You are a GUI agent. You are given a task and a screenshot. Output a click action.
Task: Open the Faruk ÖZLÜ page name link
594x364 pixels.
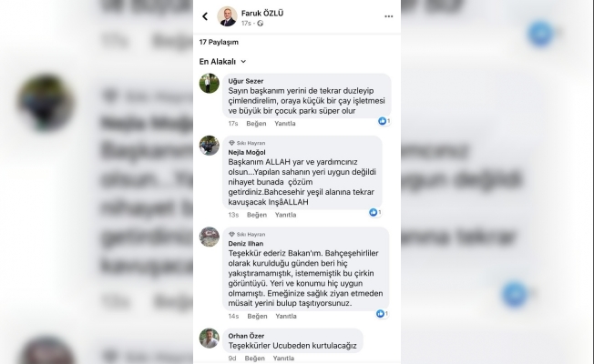click(262, 14)
